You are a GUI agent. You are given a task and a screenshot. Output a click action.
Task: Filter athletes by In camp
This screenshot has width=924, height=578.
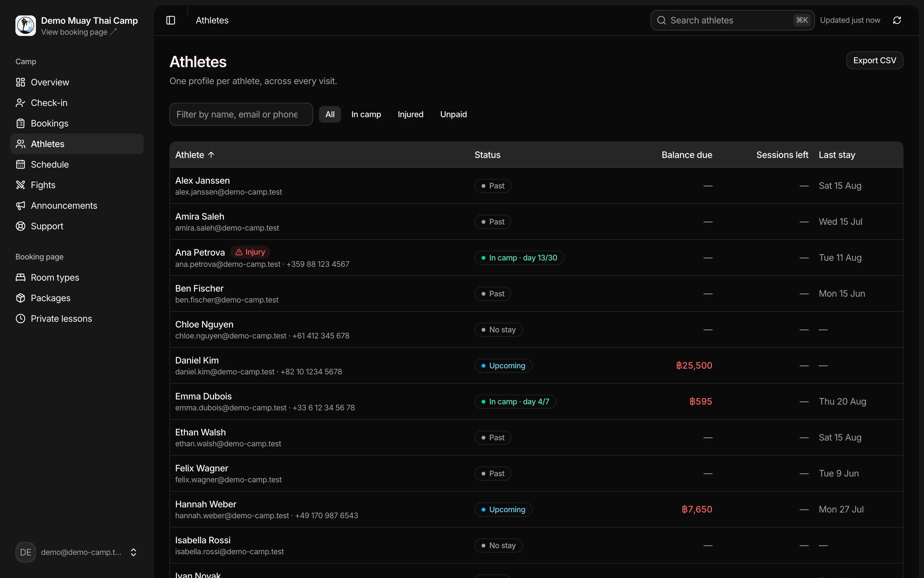point(366,114)
